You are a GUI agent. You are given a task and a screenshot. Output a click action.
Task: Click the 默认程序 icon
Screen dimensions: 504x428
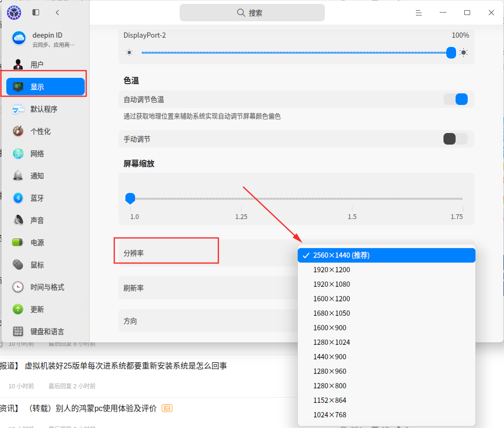18,109
